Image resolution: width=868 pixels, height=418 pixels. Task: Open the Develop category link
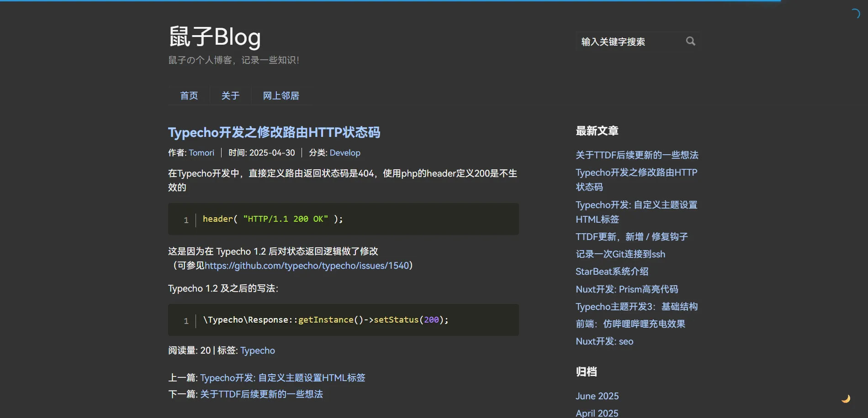[x=345, y=153]
